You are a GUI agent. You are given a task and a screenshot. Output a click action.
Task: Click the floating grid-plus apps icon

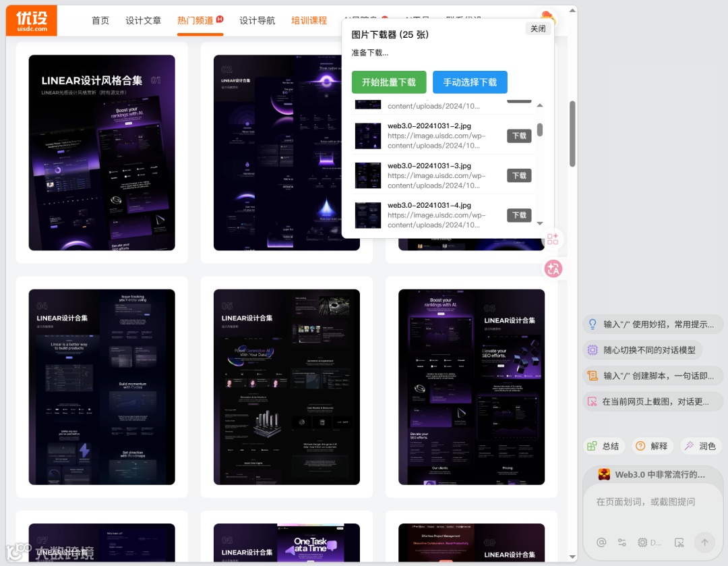[x=553, y=239]
